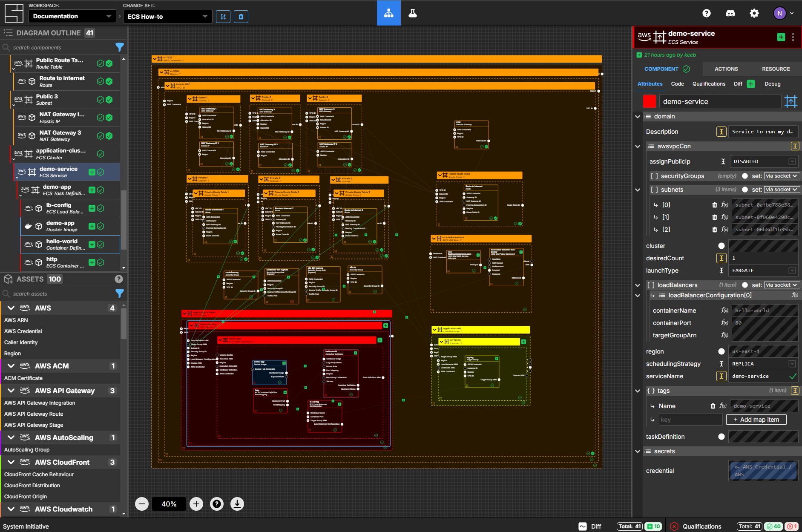Open assignPublicIp DISABLED dropdown

coord(764,161)
